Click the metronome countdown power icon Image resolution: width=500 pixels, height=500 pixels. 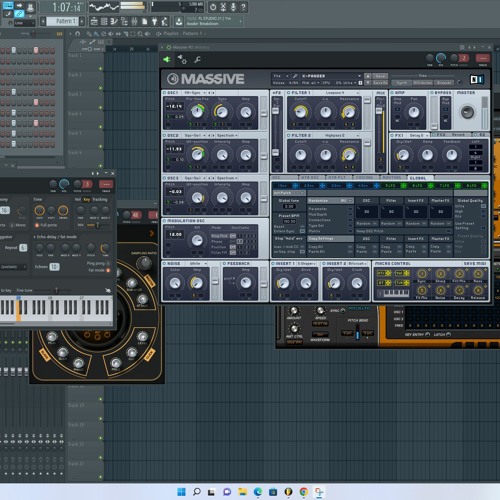213,7
